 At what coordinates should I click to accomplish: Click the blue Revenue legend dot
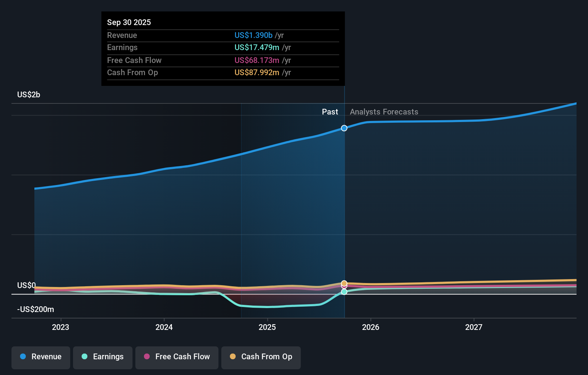coord(23,357)
